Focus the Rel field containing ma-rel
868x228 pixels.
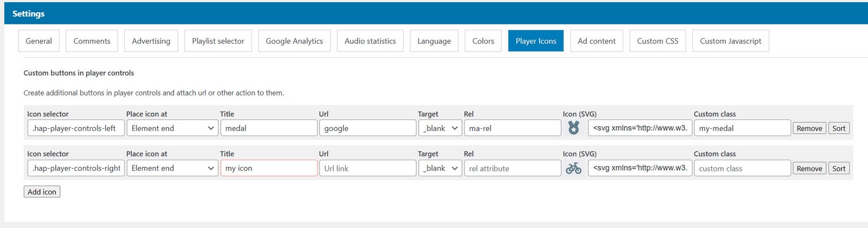click(512, 128)
